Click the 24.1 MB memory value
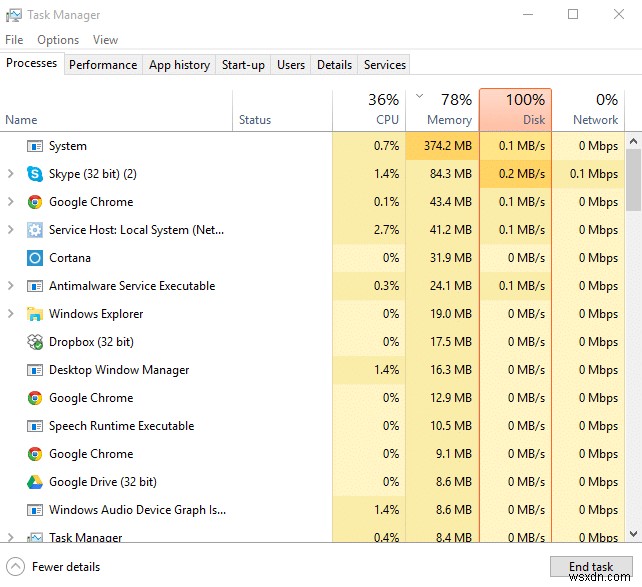Screen dimensions: 642x587 (x=451, y=286)
